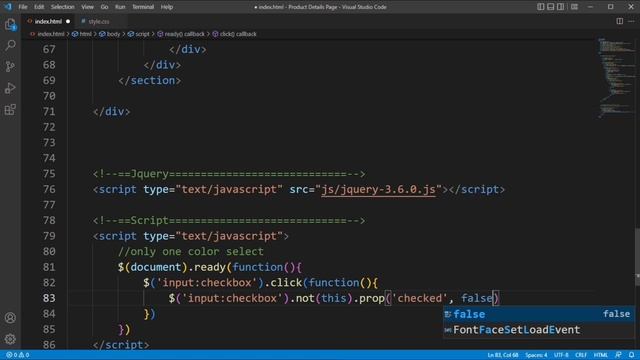Open the Extensions view

(10, 109)
